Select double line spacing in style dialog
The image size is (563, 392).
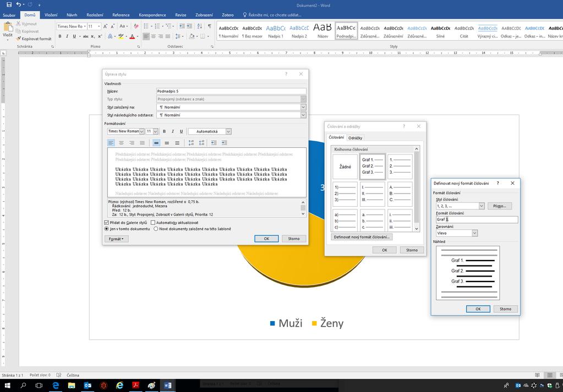177,143
